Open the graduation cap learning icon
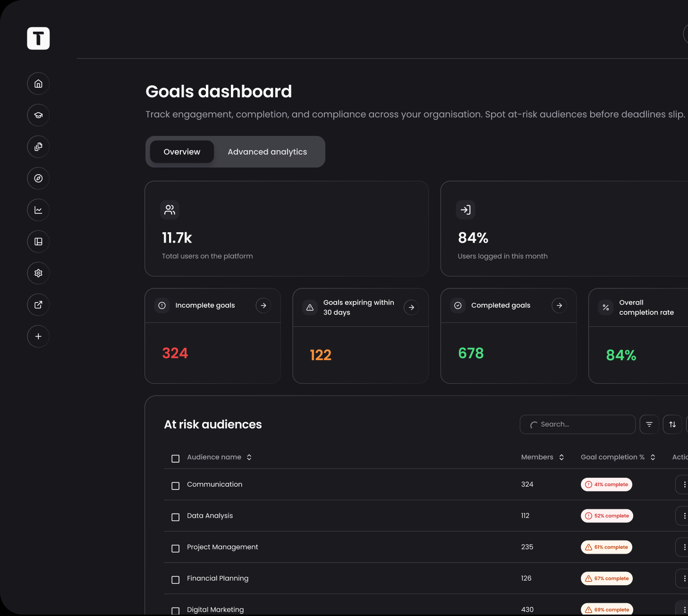 point(38,115)
